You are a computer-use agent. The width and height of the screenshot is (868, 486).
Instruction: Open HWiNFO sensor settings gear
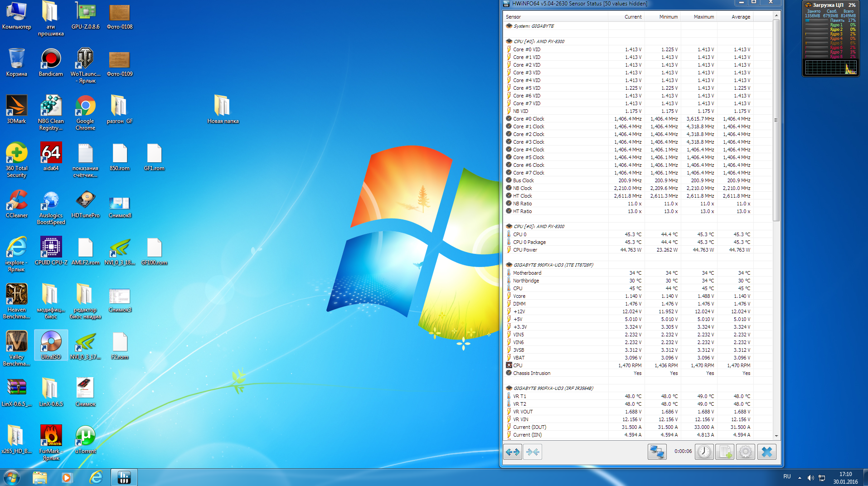click(746, 452)
